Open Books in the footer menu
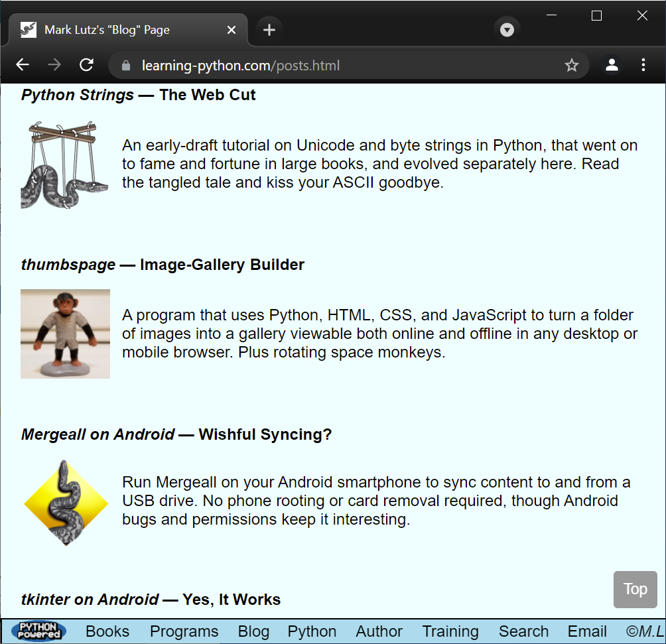Image resolution: width=666 pixels, height=644 pixels. (x=107, y=631)
